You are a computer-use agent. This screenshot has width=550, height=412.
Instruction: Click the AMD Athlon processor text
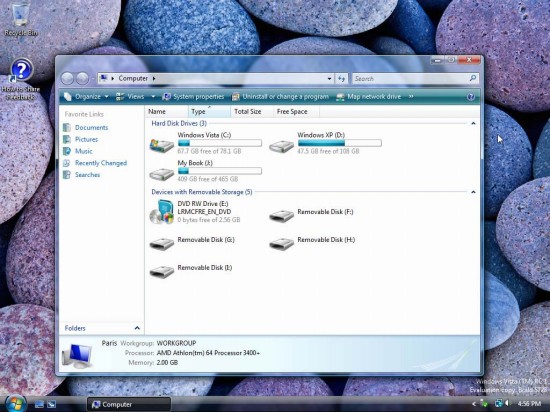pyautogui.click(x=208, y=353)
